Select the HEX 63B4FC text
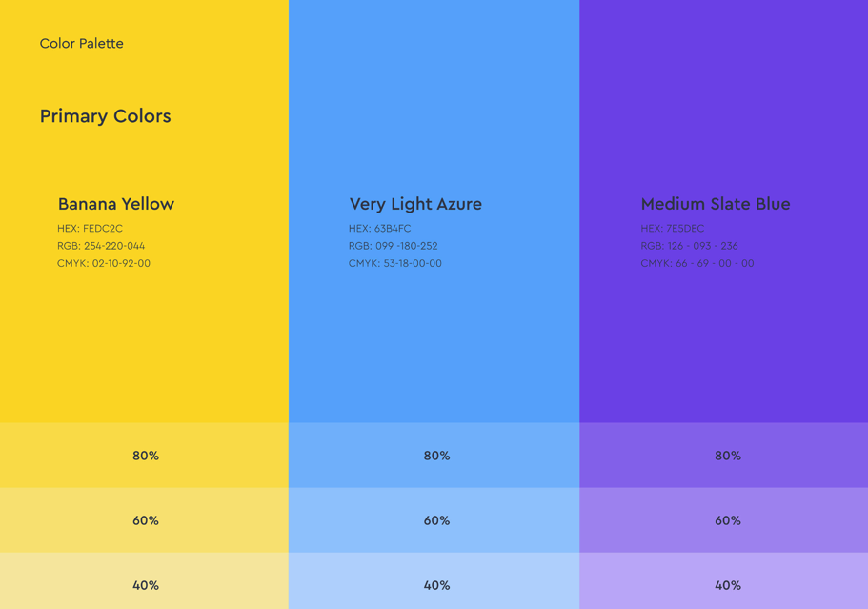Screen dimensions: 868x609 (x=379, y=229)
